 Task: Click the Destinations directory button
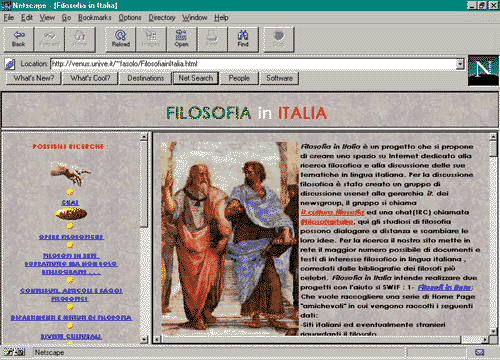click(x=146, y=78)
